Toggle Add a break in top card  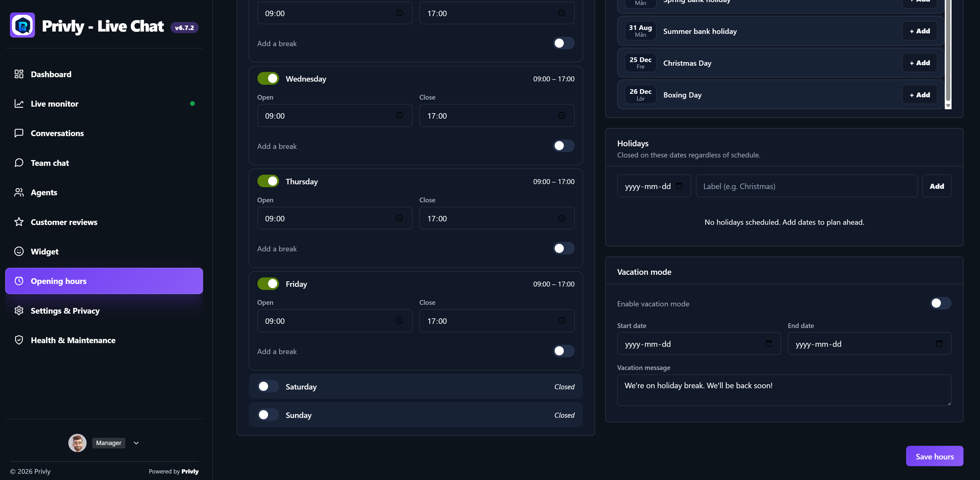click(564, 43)
